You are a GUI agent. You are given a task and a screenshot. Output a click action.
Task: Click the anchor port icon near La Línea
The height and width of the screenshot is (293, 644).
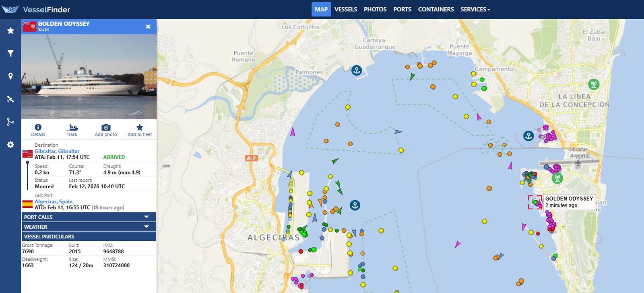point(528,136)
